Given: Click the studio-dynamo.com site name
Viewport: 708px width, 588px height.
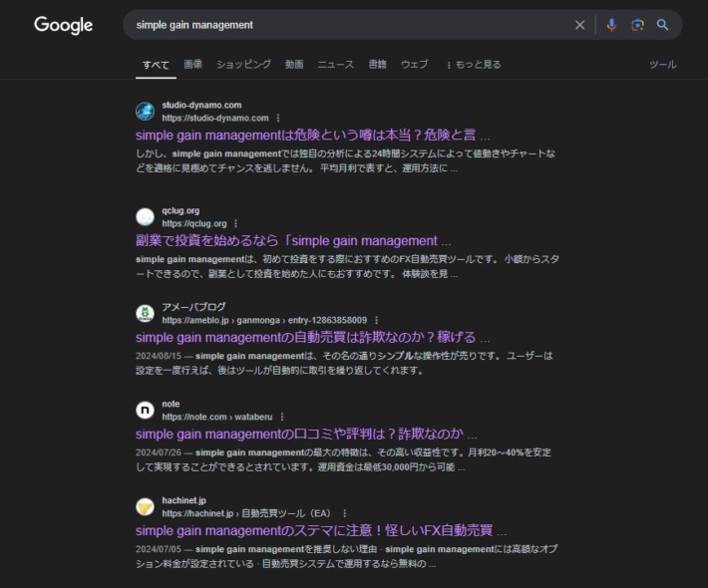Looking at the screenshot, I should pos(201,106).
